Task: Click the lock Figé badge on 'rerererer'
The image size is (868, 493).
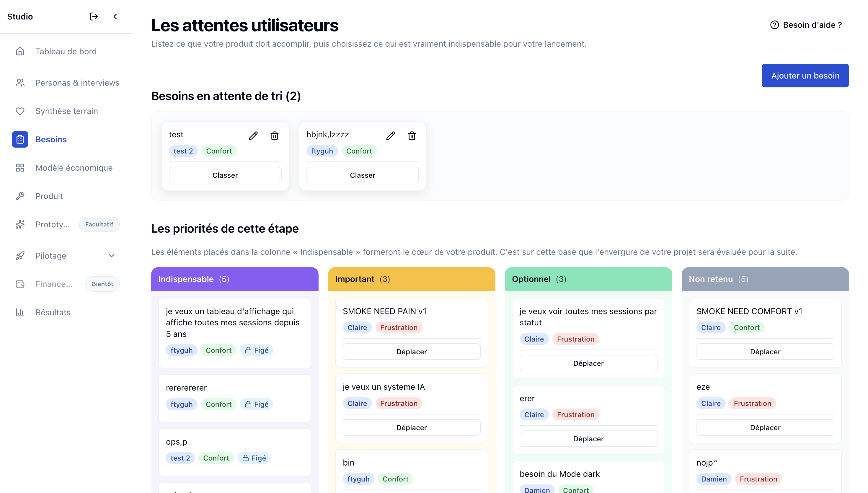Action: pos(257,404)
